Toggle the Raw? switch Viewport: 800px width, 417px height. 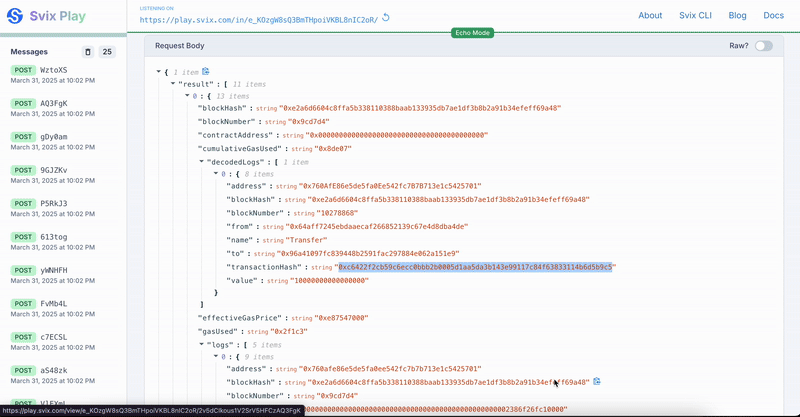coord(763,46)
